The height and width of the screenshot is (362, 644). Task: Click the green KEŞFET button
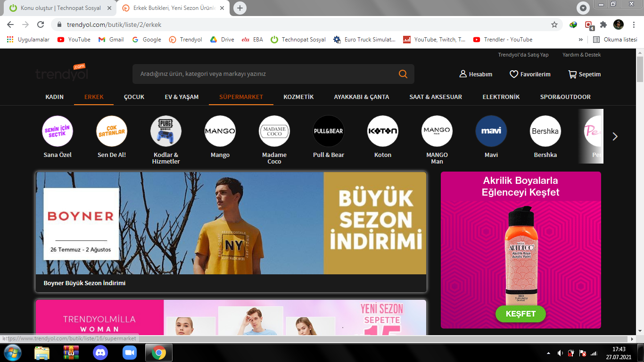(x=520, y=314)
